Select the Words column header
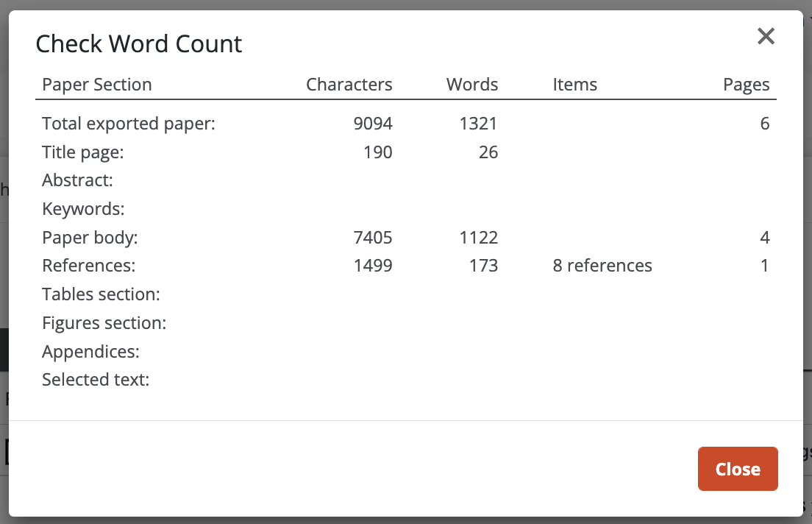812x524 pixels. [471, 85]
